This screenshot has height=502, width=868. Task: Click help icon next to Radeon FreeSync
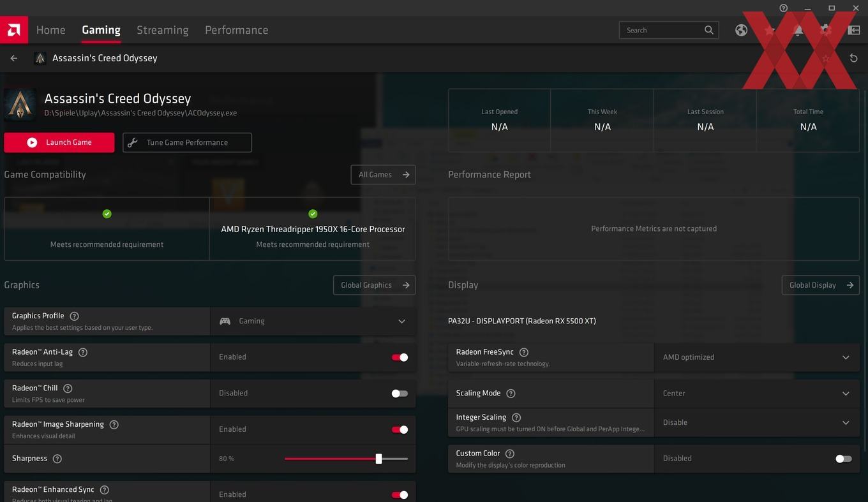pyautogui.click(x=524, y=352)
